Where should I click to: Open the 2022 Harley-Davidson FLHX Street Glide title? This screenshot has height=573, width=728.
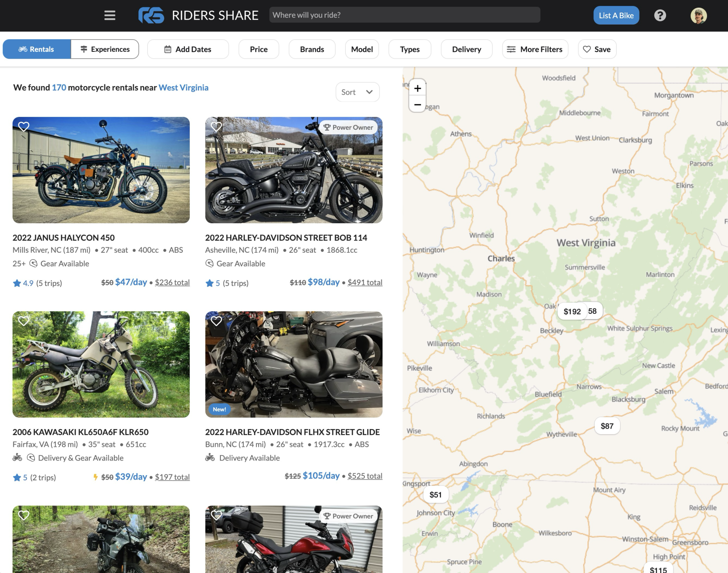[x=292, y=432]
